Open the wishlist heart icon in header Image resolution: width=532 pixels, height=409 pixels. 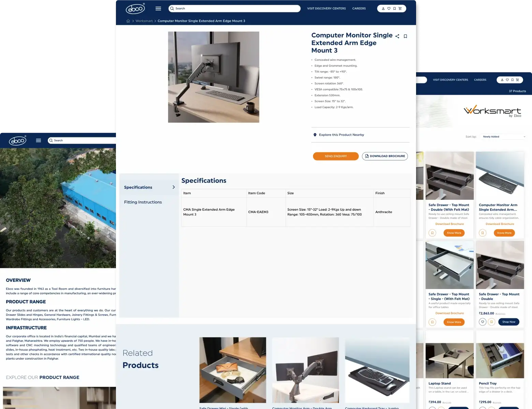point(389,9)
